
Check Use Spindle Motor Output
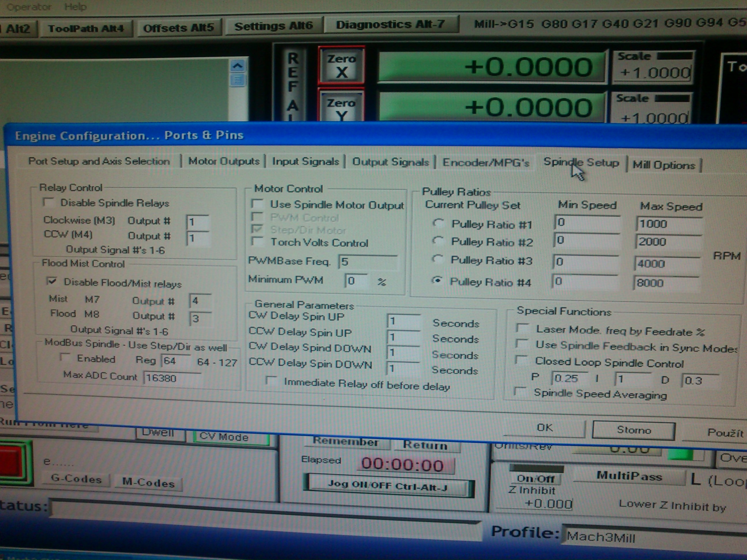tap(258, 204)
